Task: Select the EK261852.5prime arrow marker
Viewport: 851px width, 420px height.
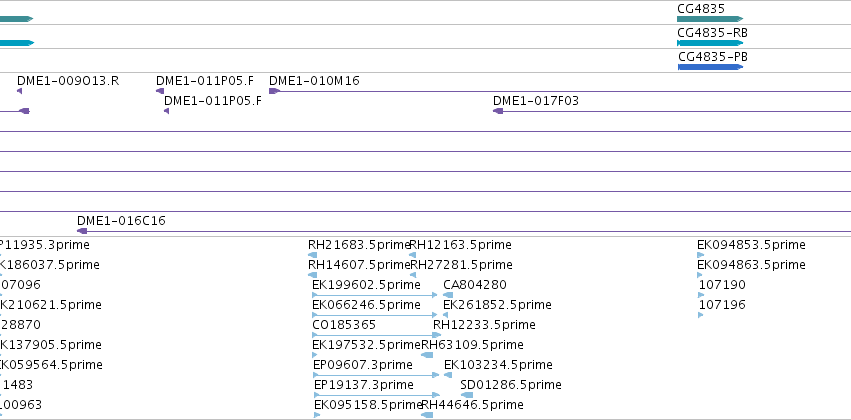Action: 446,315
